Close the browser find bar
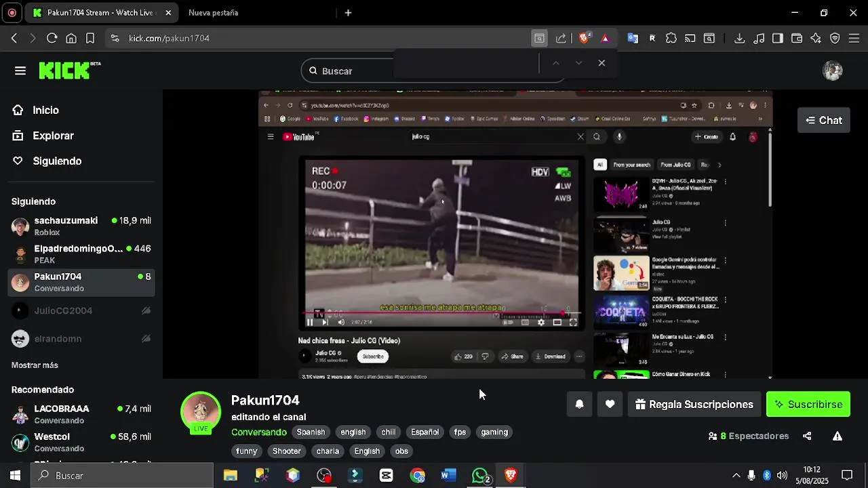Screen dimensions: 868x488 [x=601, y=63]
